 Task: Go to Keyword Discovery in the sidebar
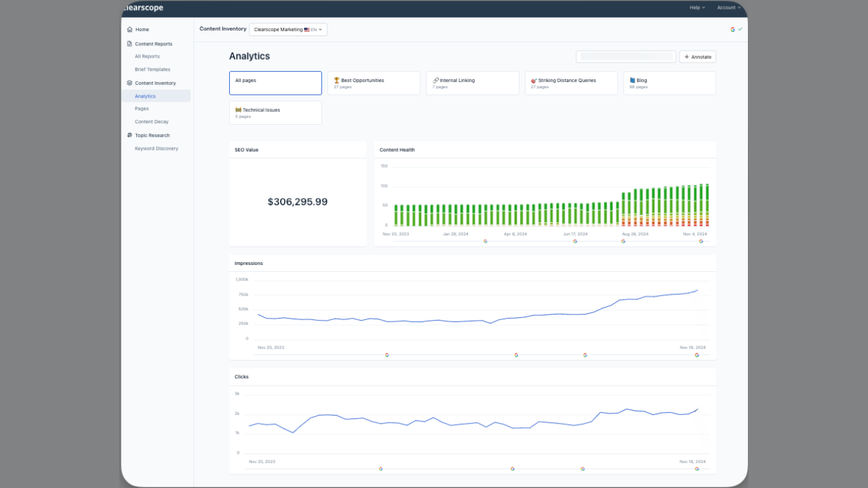click(x=156, y=148)
